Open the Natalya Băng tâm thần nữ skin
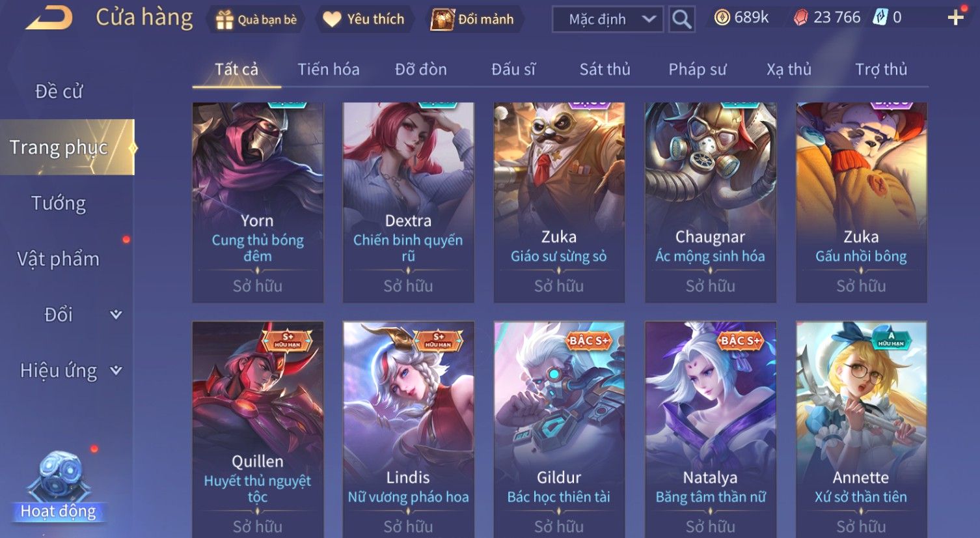Image resolution: width=980 pixels, height=538 pixels. click(x=710, y=430)
